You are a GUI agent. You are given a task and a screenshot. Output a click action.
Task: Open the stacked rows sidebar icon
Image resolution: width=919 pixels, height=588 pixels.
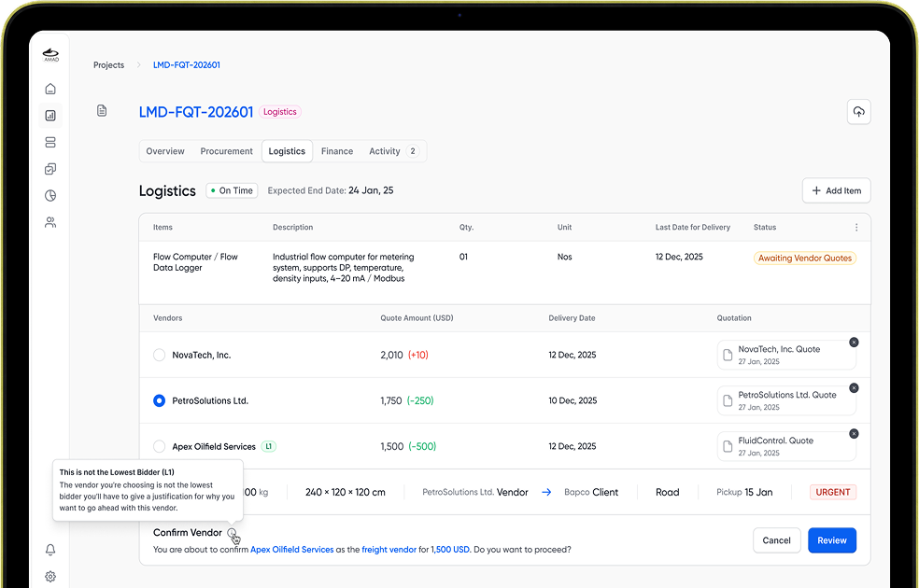point(50,142)
